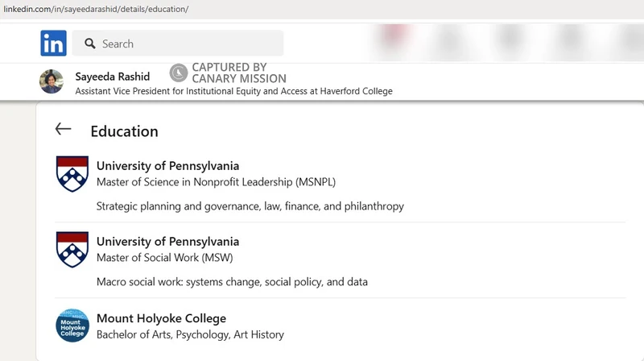This screenshot has height=361, width=644.
Task: Click the Assistant Vice President headline text
Action: pyautogui.click(x=233, y=91)
